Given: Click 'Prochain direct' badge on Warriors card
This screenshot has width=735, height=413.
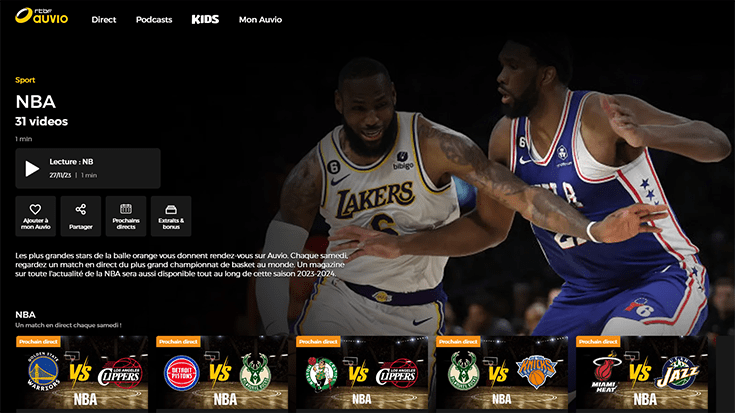Looking at the screenshot, I should 38,342.
